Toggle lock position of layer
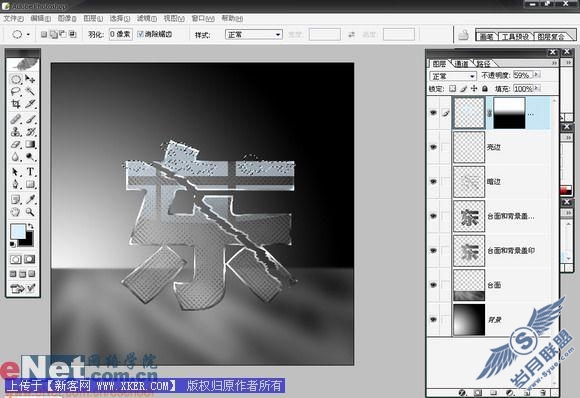The height and width of the screenshot is (398, 580). pyautogui.click(x=474, y=89)
